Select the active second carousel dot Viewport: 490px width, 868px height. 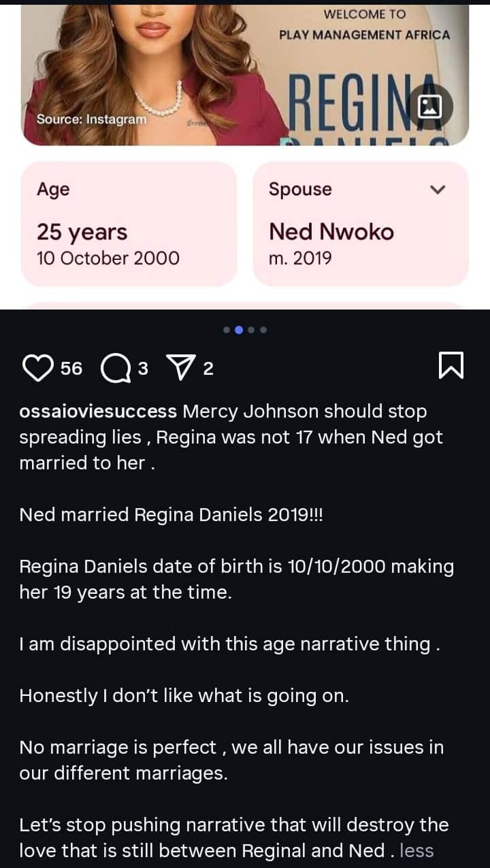pos(238,330)
